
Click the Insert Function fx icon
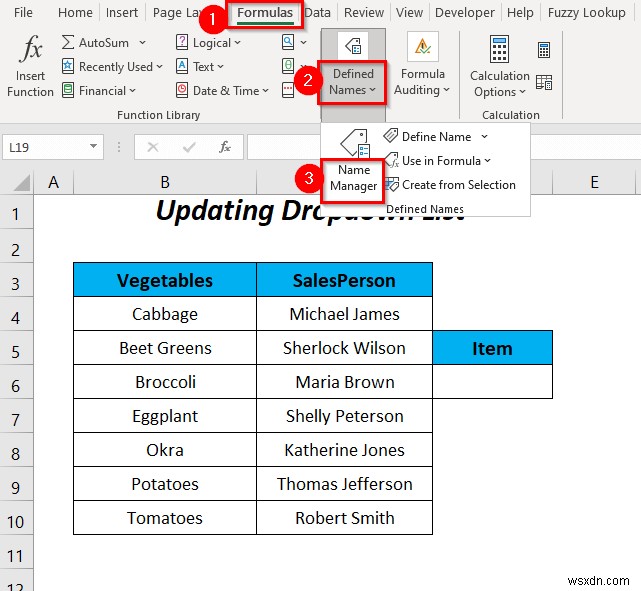[x=31, y=49]
